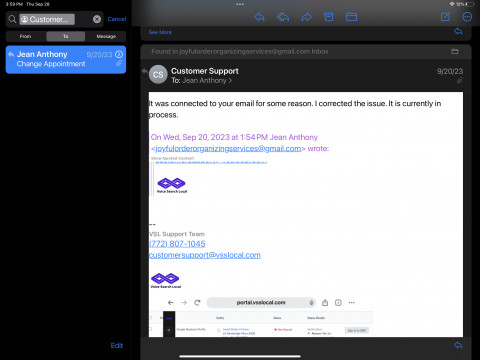Viewport: 480px width, 360px height.
Task: Expand the See More link
Action: click(x=160, y=32)
